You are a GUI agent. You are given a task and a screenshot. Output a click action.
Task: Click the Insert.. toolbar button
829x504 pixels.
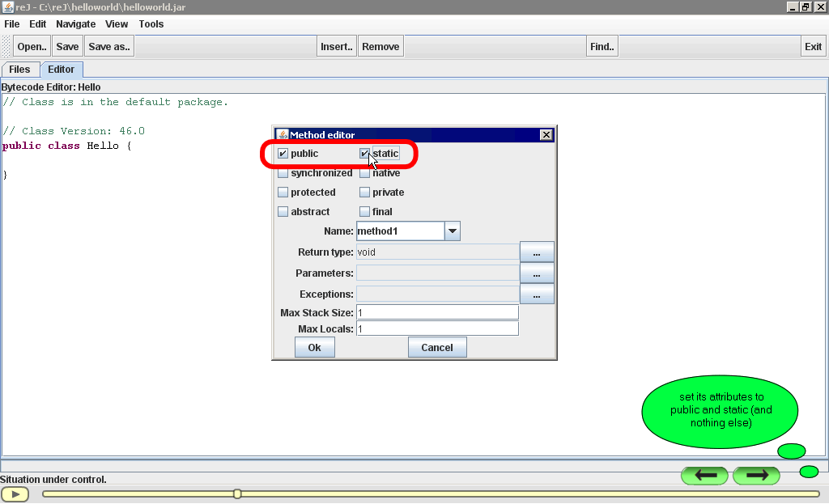pos(336,46)
